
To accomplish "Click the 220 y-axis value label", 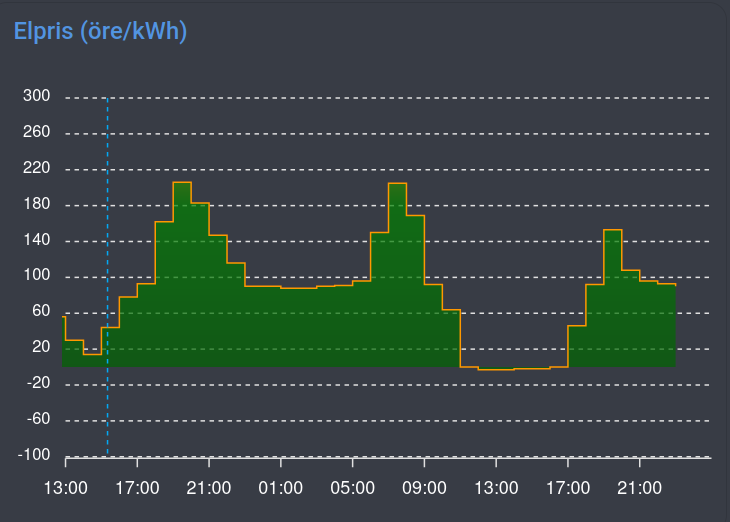I will pos(37,170).
